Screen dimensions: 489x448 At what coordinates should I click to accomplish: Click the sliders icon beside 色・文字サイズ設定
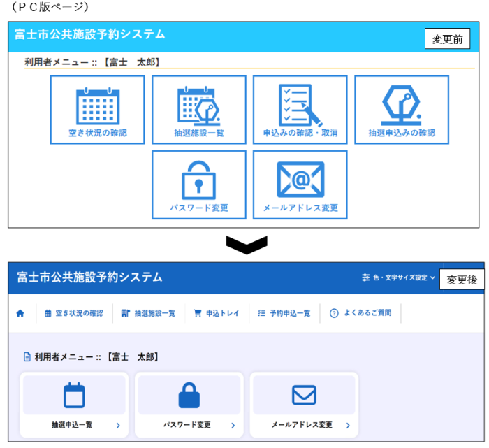(x=366, y=277)
